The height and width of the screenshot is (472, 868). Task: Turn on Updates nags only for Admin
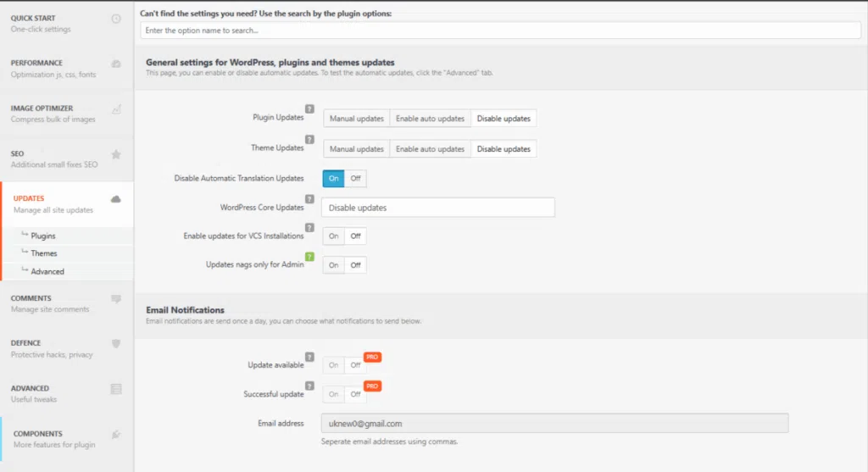(x=334, y=265)
